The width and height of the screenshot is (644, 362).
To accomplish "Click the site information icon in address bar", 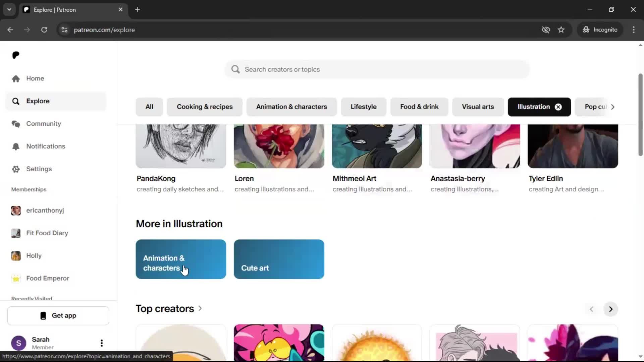I will click(x=64, y=30).
